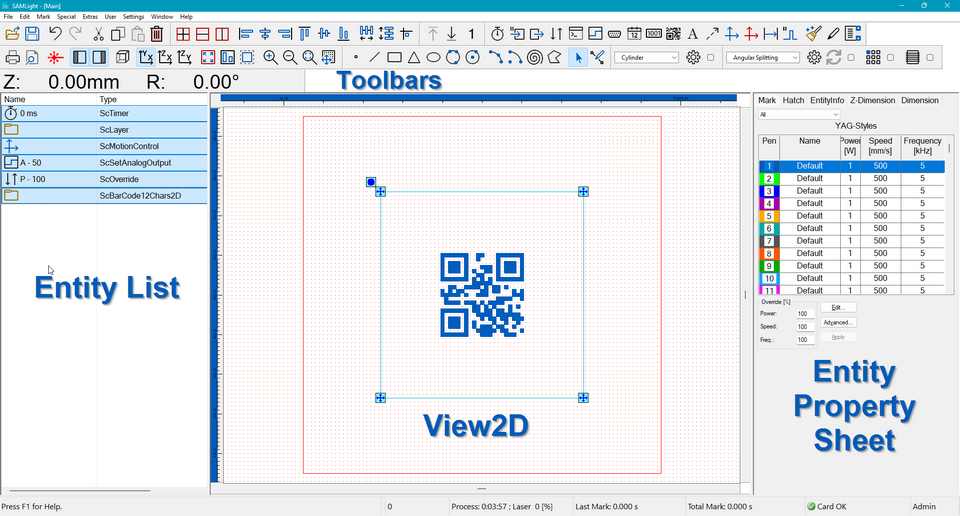960x516 pixels.
Task: Select the rectangle drawing tool
Action: [x=394, y=58]
